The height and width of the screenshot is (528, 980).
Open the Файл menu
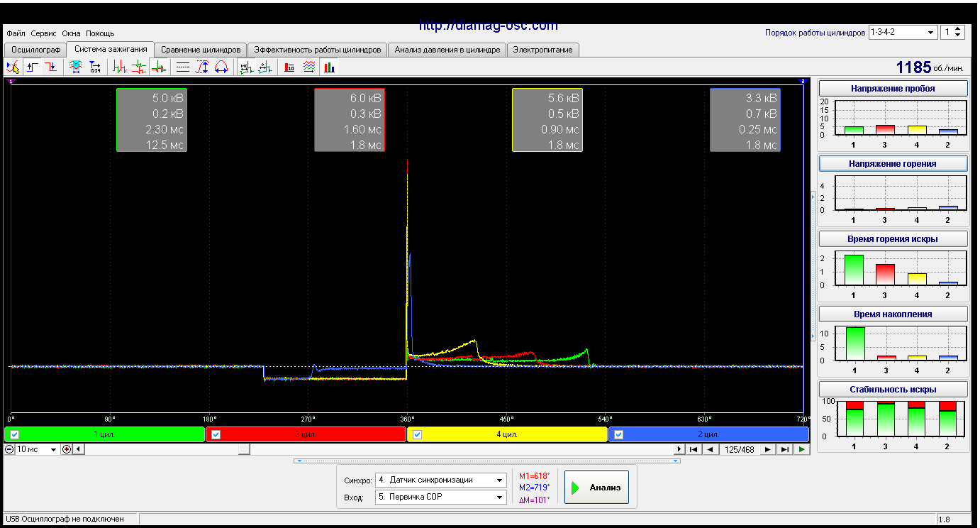[16, 33]
